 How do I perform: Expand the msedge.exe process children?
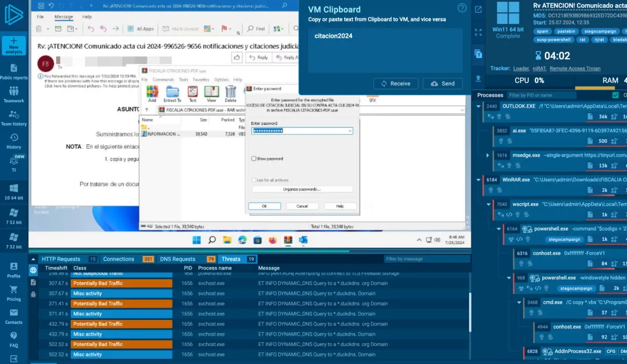[x=487, y=155]
